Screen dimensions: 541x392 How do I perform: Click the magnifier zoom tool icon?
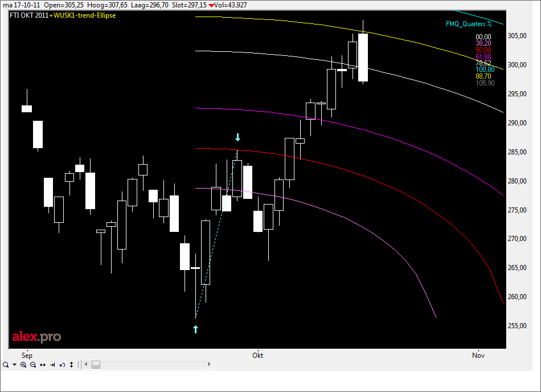coord(5,365)
